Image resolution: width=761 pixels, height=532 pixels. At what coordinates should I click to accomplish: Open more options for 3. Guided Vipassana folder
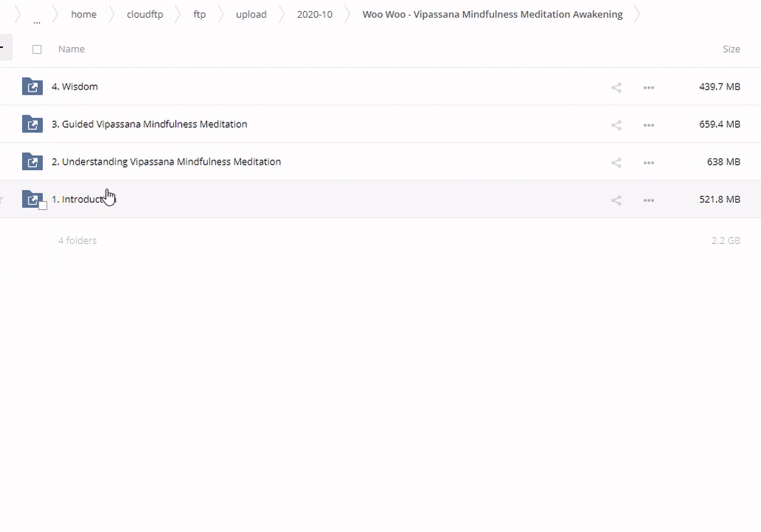pyautogui.click(x=649, y=125)
